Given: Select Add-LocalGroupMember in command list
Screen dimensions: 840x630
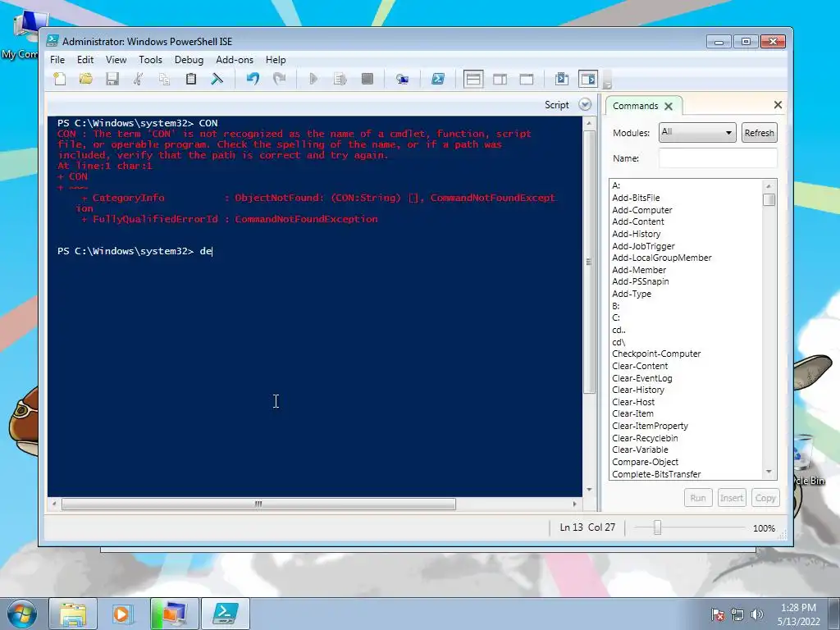Looking at the screenshot, I should click(662, 258).
